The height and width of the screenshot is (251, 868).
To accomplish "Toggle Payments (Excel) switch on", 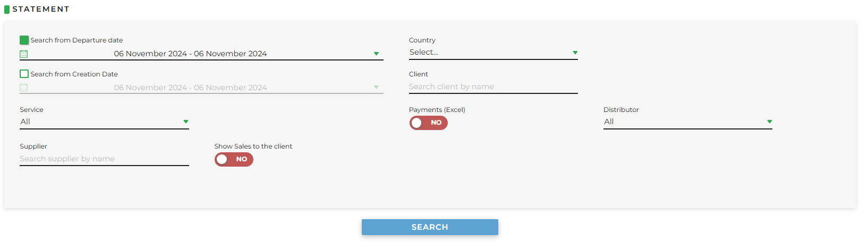I will (x=429, y=123).
